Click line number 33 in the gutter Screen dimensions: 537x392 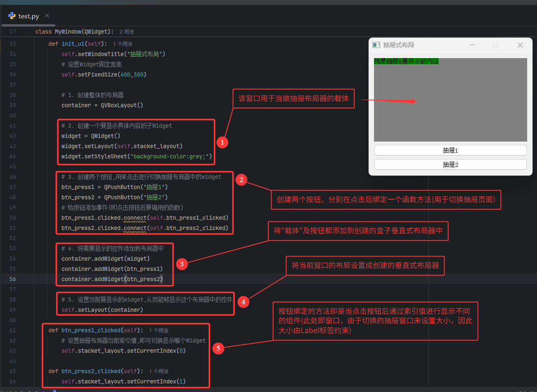pyautogui.click(x=13, y=44)
